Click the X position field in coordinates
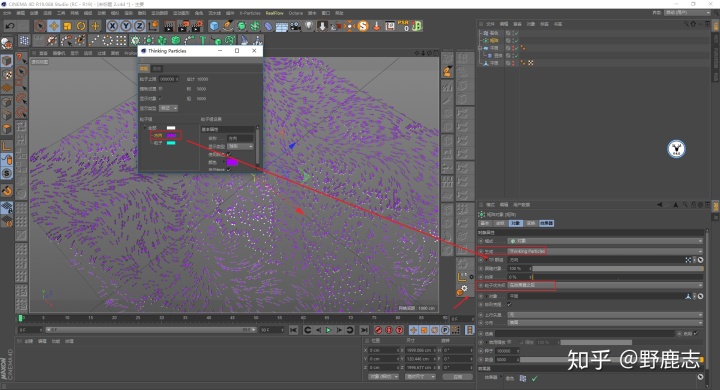This screenshot has width=720, height=390. 384,350
